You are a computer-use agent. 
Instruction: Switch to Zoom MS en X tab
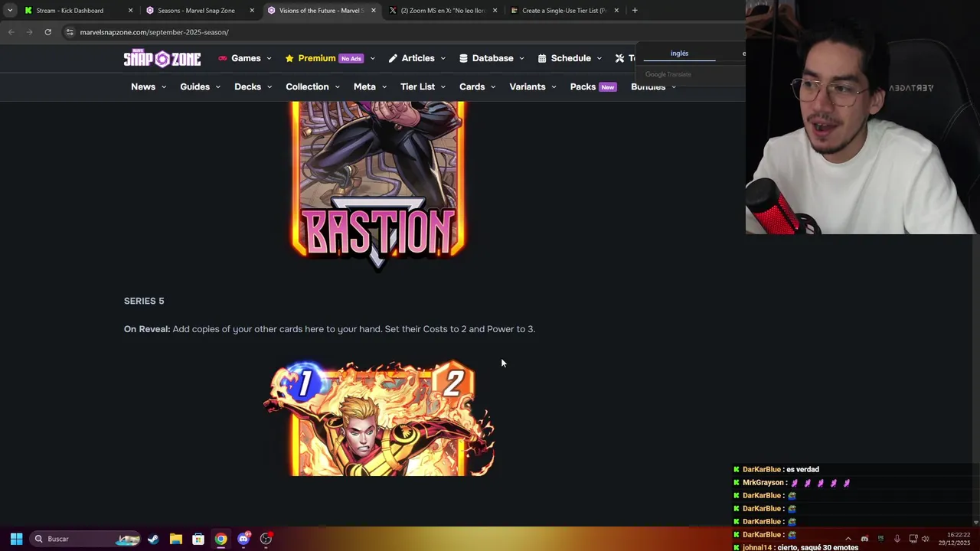point(443,11)
